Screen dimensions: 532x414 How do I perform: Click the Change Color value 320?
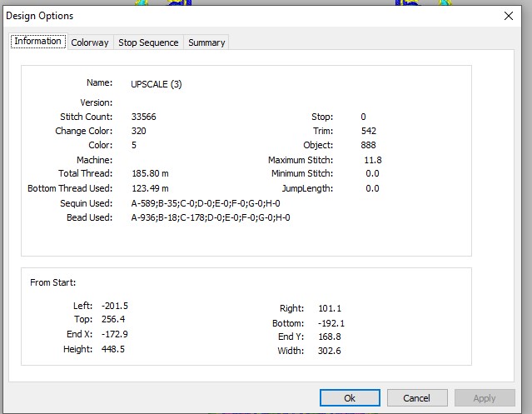(x=139, y=131)
